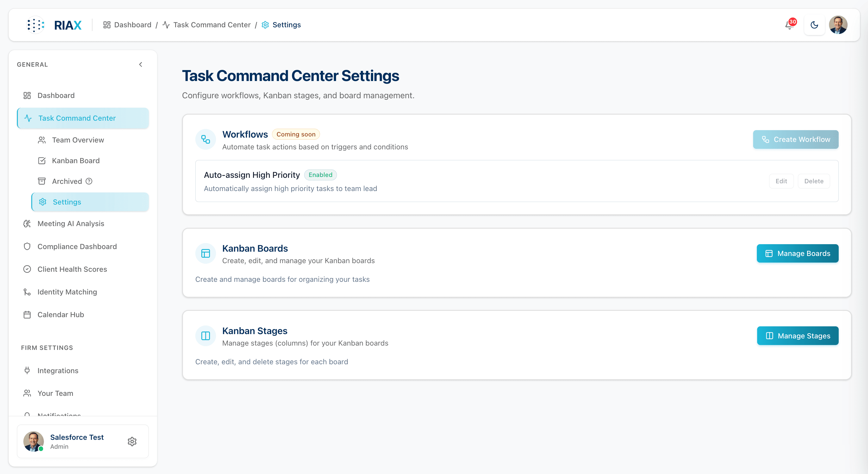Select Settings sub-item in sidebar
The image size is (868, 474).
click(90, 202)
